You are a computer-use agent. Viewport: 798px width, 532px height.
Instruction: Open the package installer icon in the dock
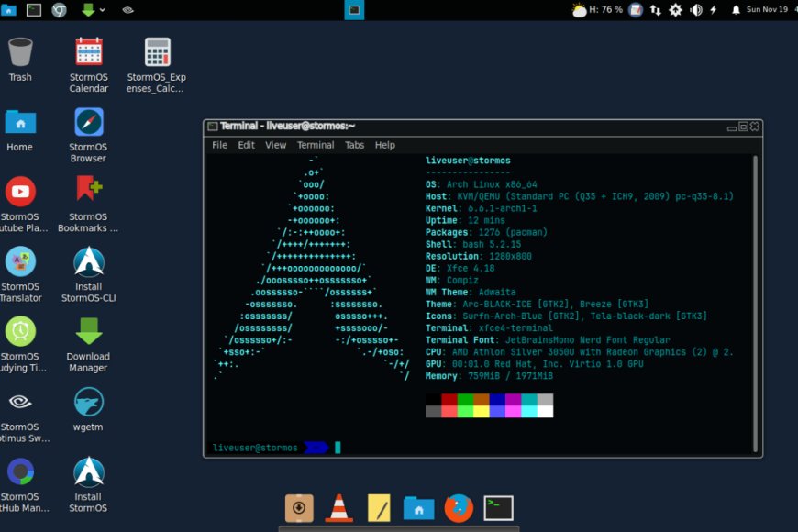298,506
